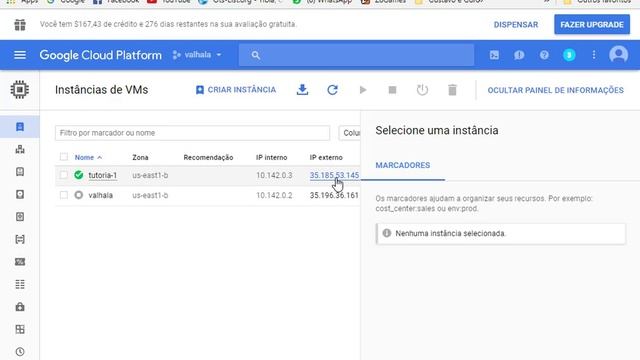Open notifications badge showing 3
Screen dimensions: 640x360
pos(569,55)
